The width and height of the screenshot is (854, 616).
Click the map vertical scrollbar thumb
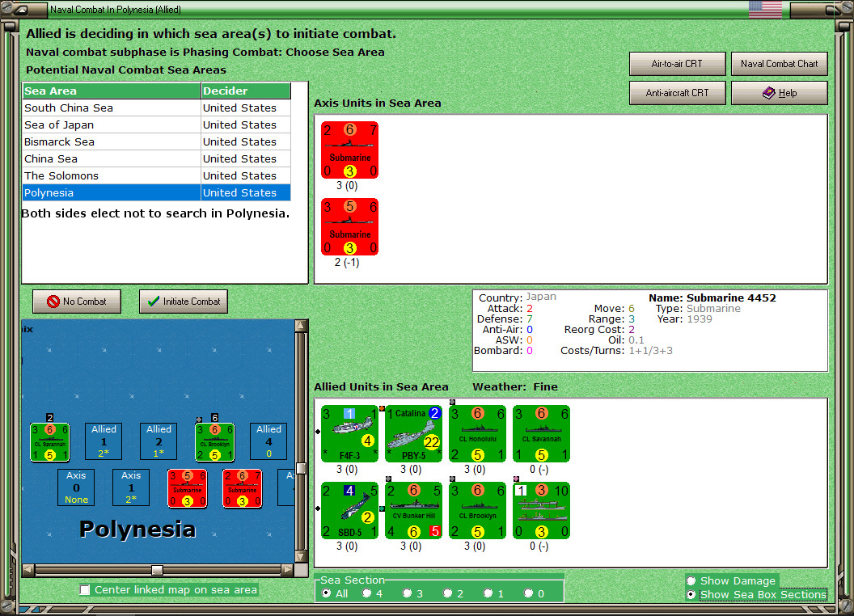click(301, 468)
